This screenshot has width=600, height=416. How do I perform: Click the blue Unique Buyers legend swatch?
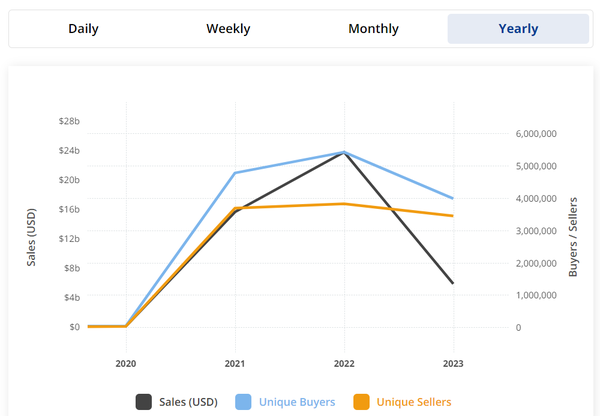[x=243, y=402]
